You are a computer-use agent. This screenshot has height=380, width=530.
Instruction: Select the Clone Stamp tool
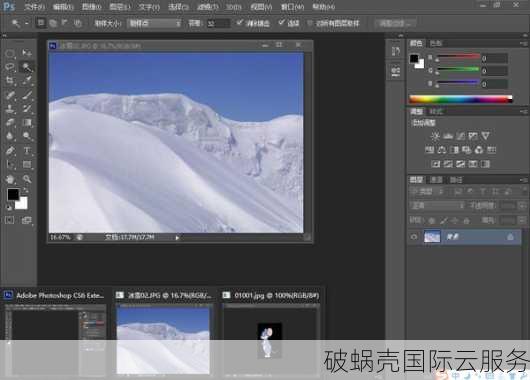(x=10, y=109)
